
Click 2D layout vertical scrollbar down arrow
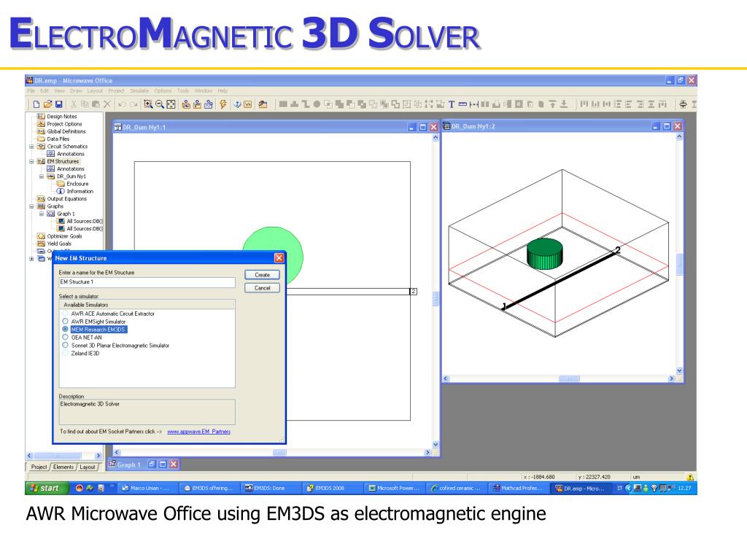(436, 444)
